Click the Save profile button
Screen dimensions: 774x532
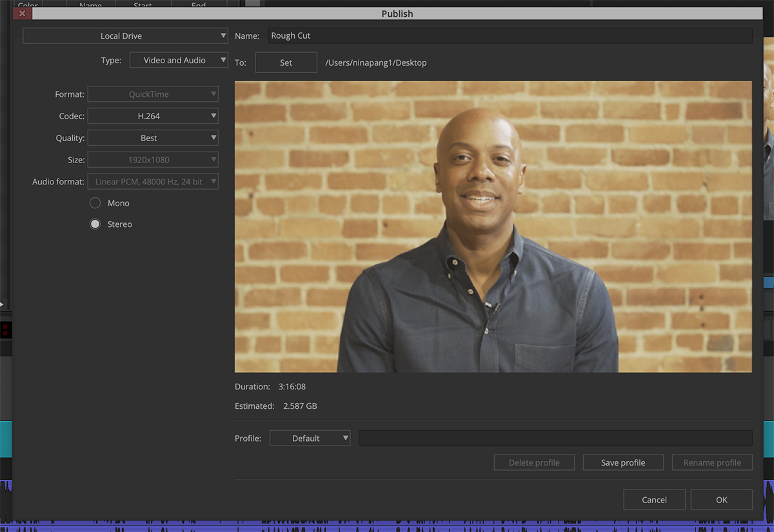tap(622, 462)
